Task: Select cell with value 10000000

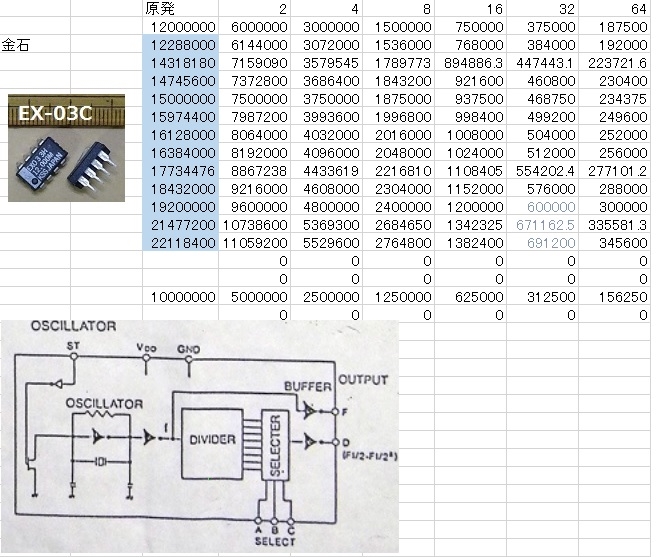Action: coord(180,297)
